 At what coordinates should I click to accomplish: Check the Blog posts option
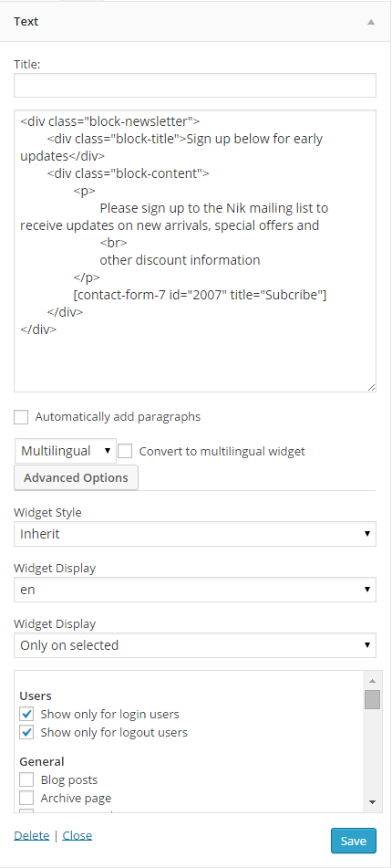26,779
